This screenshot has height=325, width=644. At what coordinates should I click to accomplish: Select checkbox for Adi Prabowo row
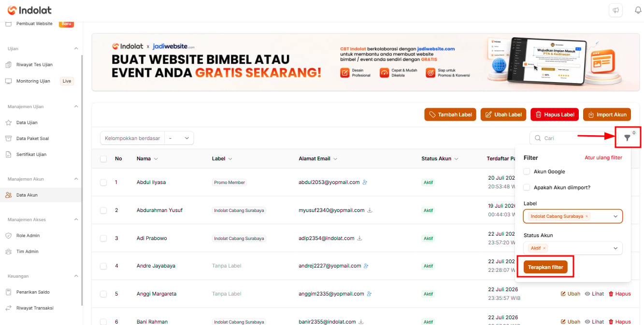tap(103, 238)
